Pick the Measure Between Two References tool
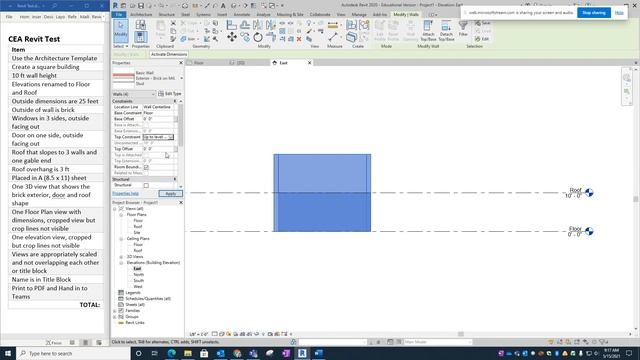Image resolution: width=640 pixels, height=360 pixels. click(333, 38)
